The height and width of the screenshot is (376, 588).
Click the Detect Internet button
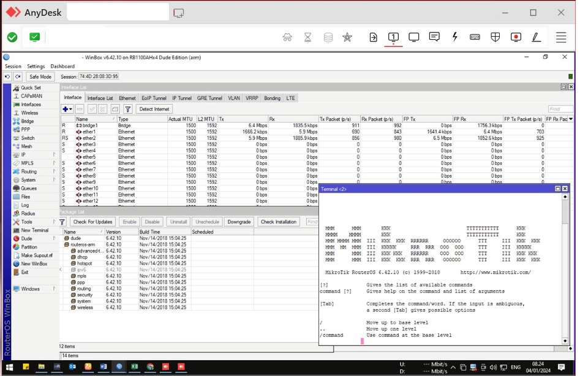click(154, 109)
